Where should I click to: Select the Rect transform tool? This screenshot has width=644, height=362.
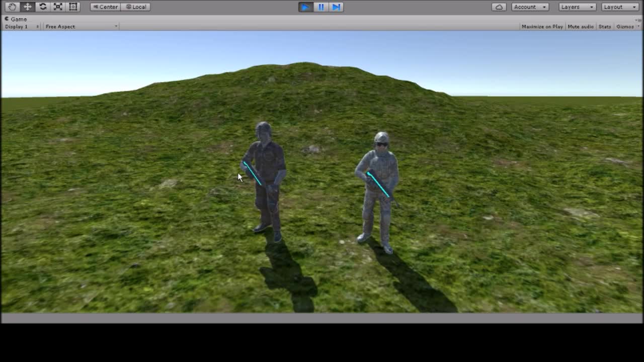(x=73, y=7)
